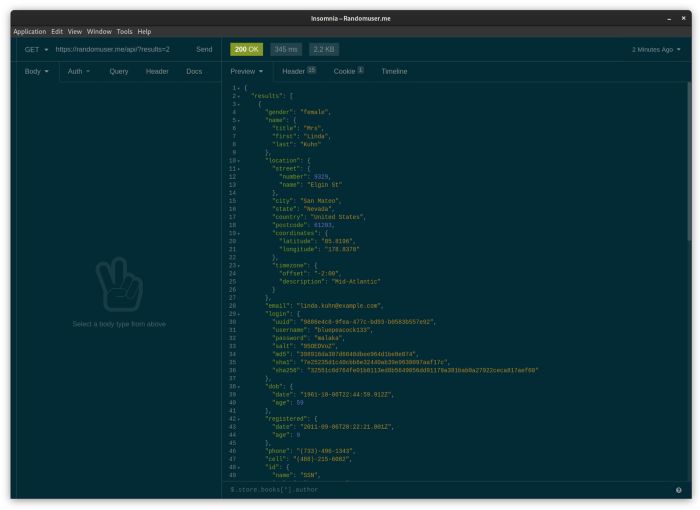
Task: Switch to the Cookie tab
Action: point(349,71)
